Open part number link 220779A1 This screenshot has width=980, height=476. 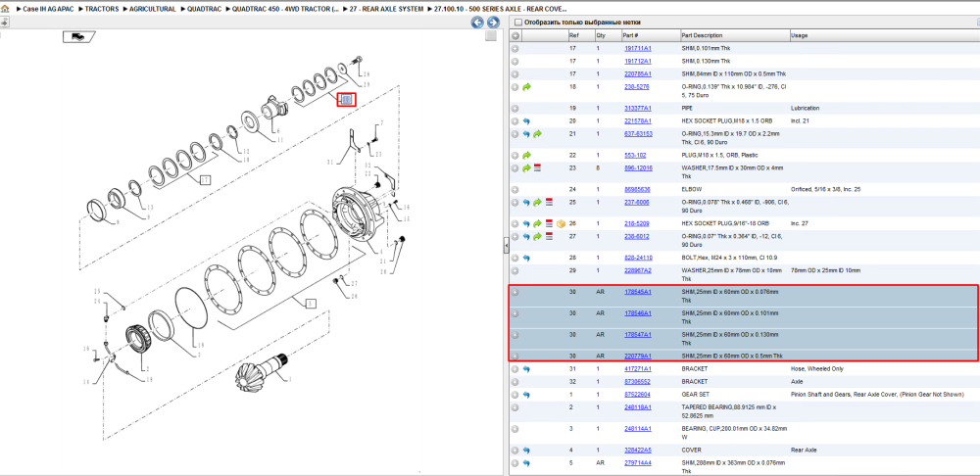tap(638, 357)
